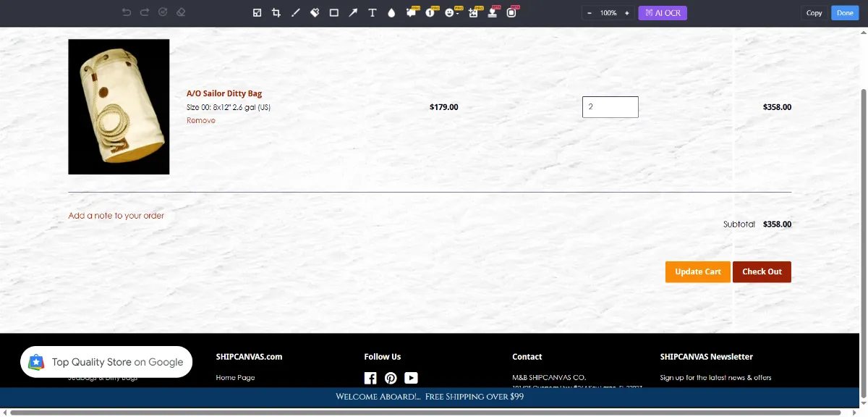The image size is (868, 417).
Task: Click the undo arrow in the editor toolbar
Action: coord(127,12)
